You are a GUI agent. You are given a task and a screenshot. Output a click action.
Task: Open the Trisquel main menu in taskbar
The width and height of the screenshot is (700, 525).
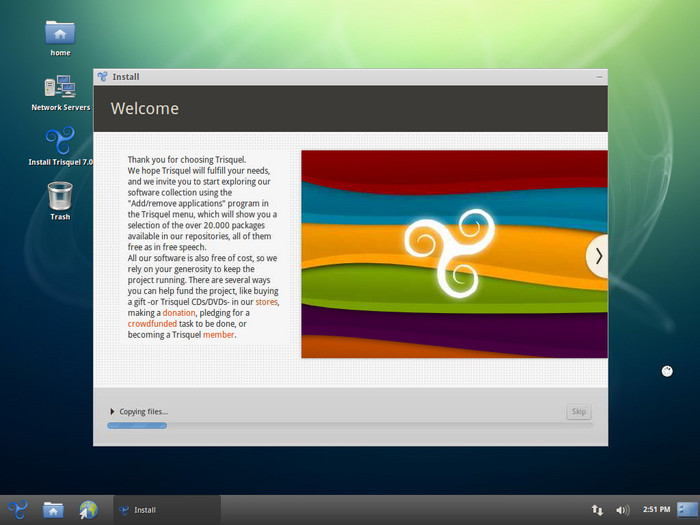point(18,510)
